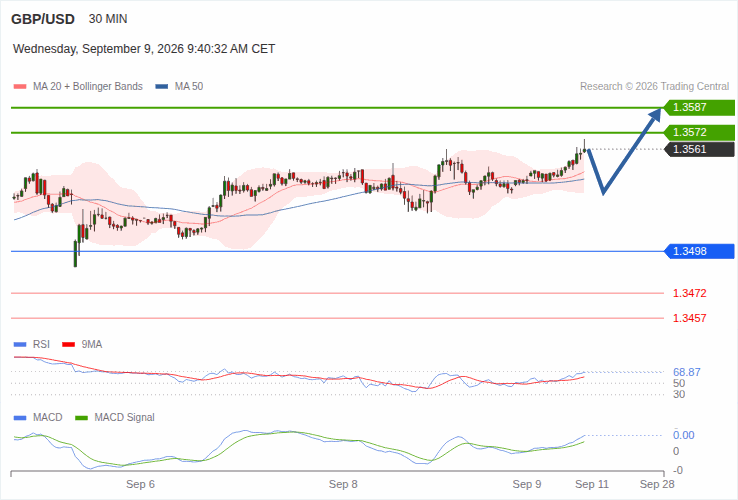738x500 pixels.
Task: Click the MACD Signal green legend marker
Action: (82, 418)
